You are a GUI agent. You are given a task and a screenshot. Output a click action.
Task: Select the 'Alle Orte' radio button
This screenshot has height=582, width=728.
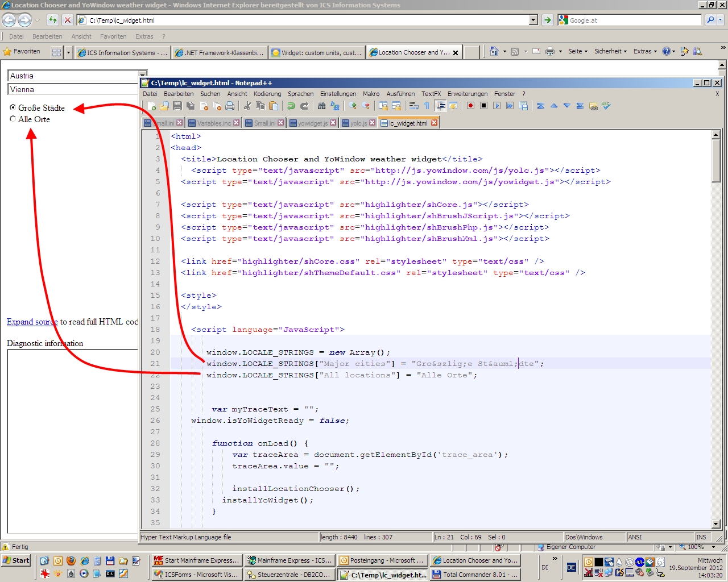click(x=13, y=119)
